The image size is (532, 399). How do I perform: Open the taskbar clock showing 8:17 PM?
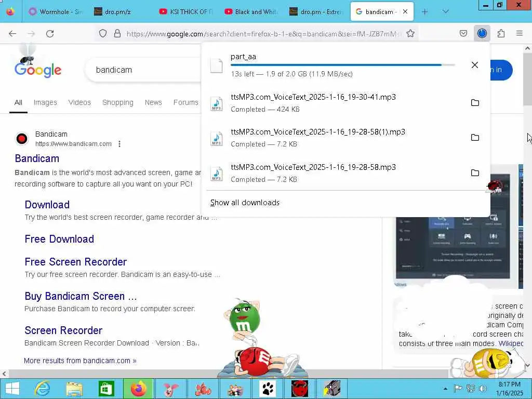coord(509,389)
